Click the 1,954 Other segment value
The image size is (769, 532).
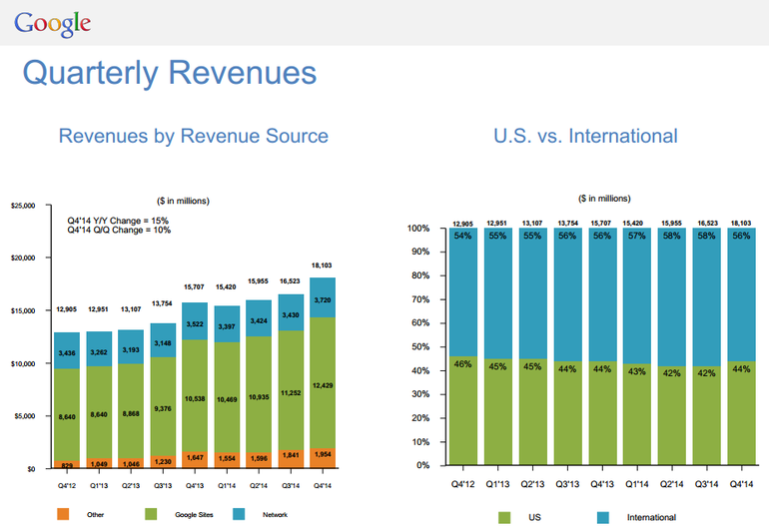[323, 454]
